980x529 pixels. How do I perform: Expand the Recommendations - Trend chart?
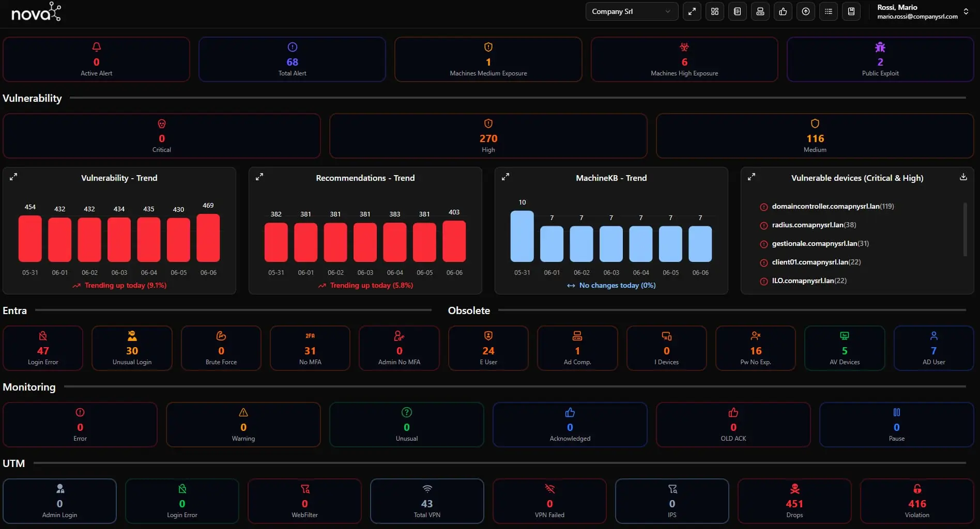(x=259, y=177)
